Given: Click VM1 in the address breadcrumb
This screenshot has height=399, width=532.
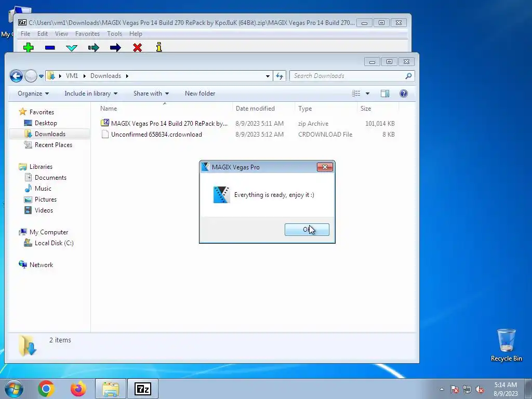Looking at the screenshot, I should [x=72, y=76].
